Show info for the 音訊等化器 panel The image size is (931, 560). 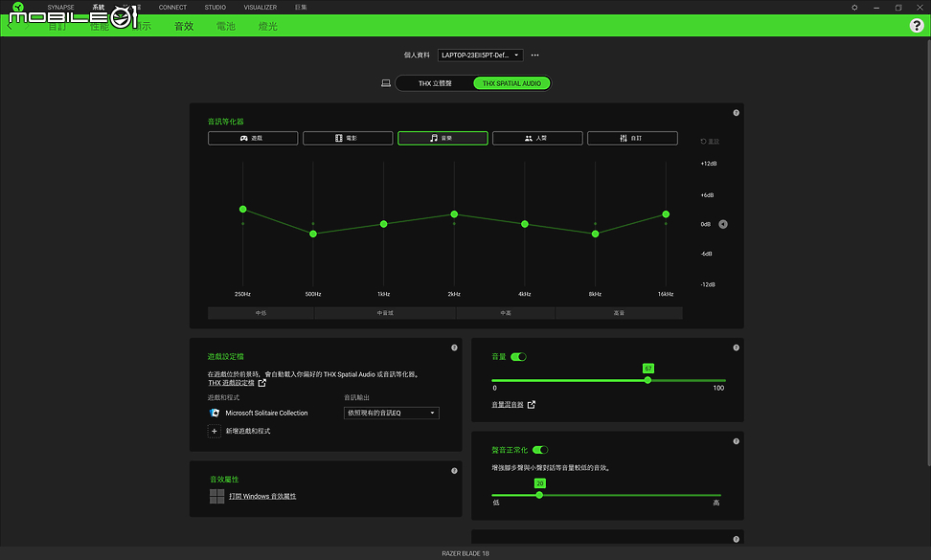point(737,113)
